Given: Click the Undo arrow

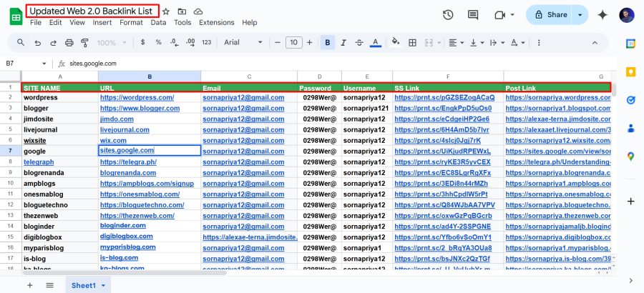Looking at the screenshot, I should (x=38, y=43).
